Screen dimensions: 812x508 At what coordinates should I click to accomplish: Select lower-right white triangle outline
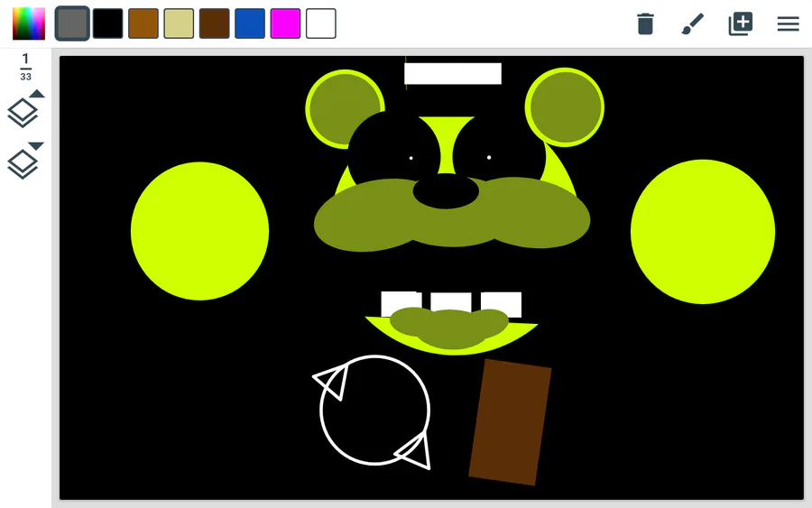point(414,451)
